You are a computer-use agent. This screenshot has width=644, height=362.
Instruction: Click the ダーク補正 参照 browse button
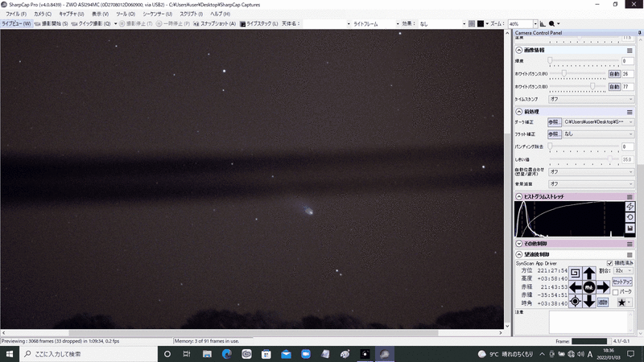[x=554, y=122]
